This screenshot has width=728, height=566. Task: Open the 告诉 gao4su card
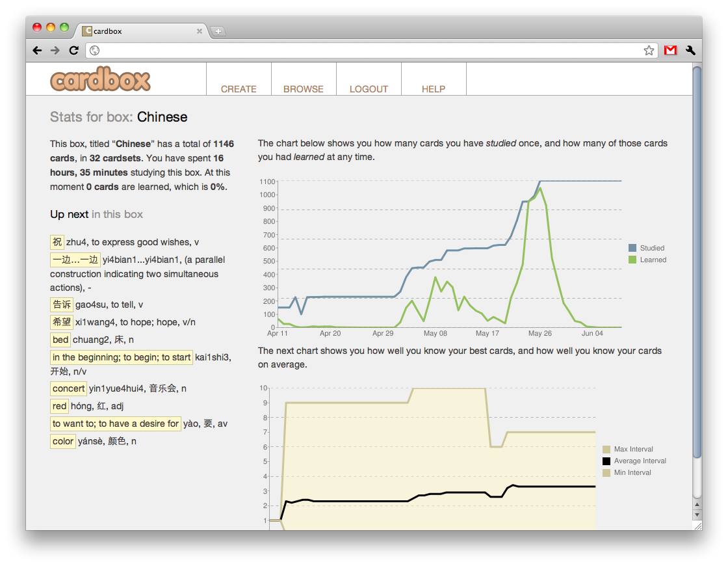coord(62,305)
